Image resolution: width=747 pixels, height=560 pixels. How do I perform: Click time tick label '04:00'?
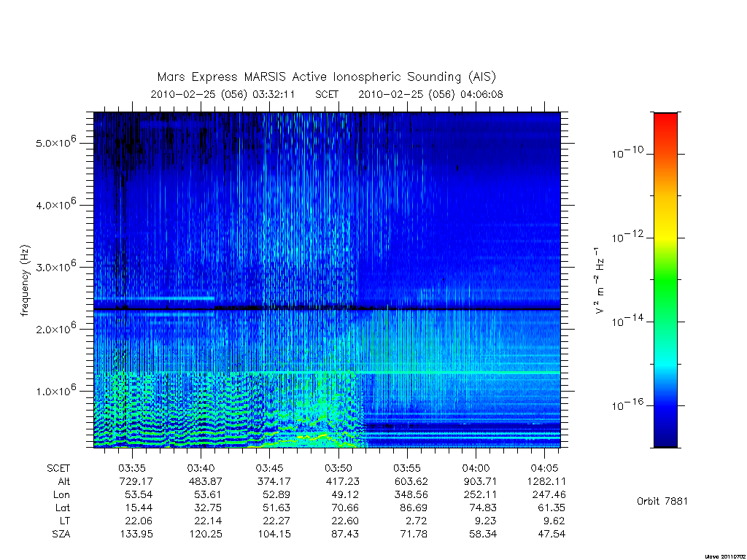pyautogui.click(x=476, y=468)
